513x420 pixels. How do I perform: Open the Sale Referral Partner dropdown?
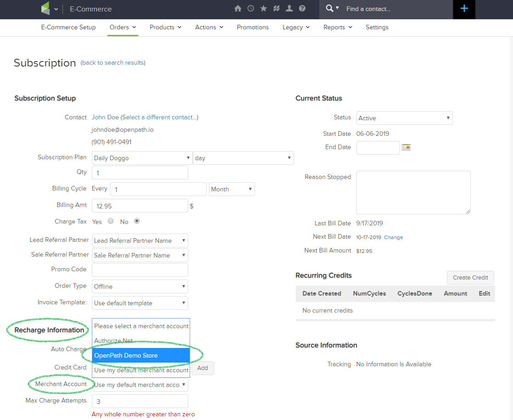tap(140, 255)
